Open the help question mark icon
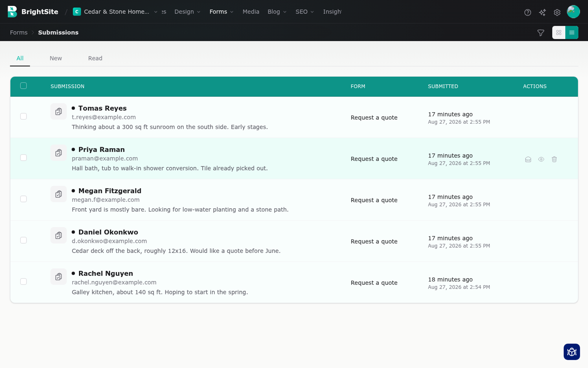The width and height of the screenshot is (588, 368). 528,13
